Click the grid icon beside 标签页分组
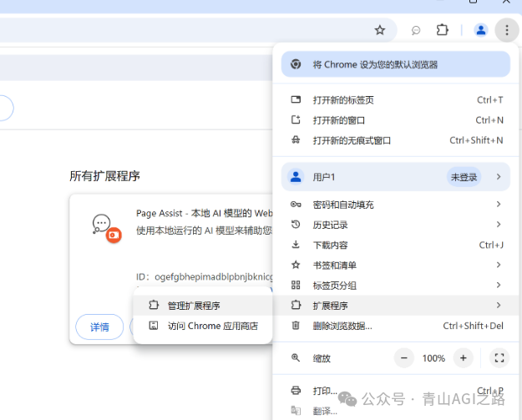522x420 pixels. click(296, 285)
